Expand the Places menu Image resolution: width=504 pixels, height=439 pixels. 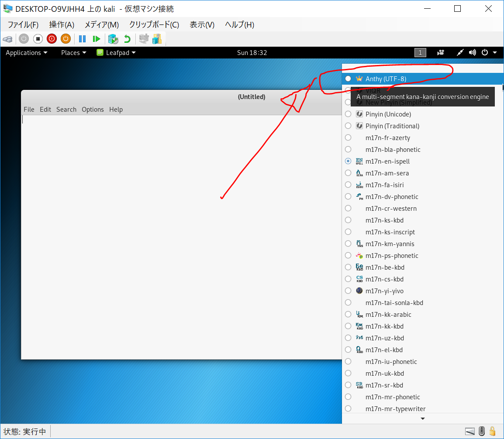(73, 53)
